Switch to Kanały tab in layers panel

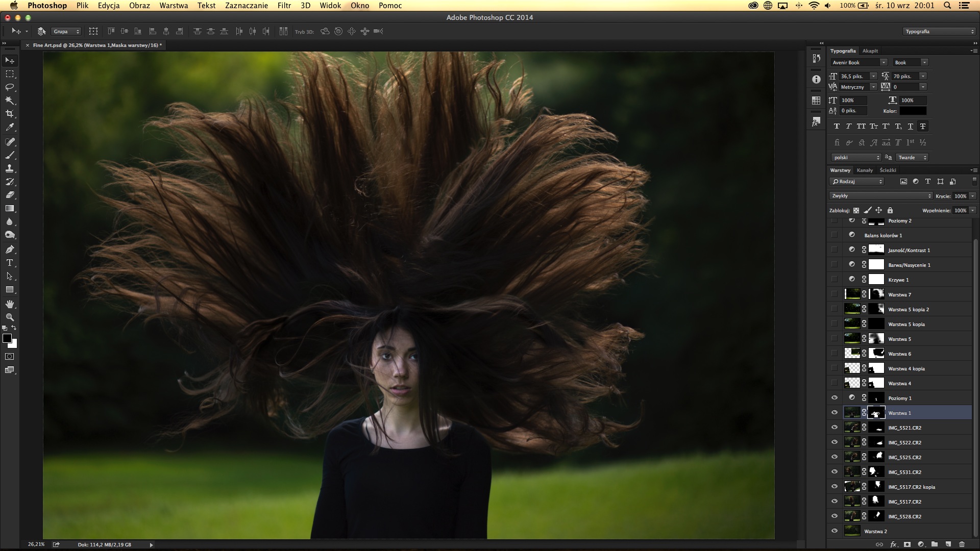(x=864, y=169)
